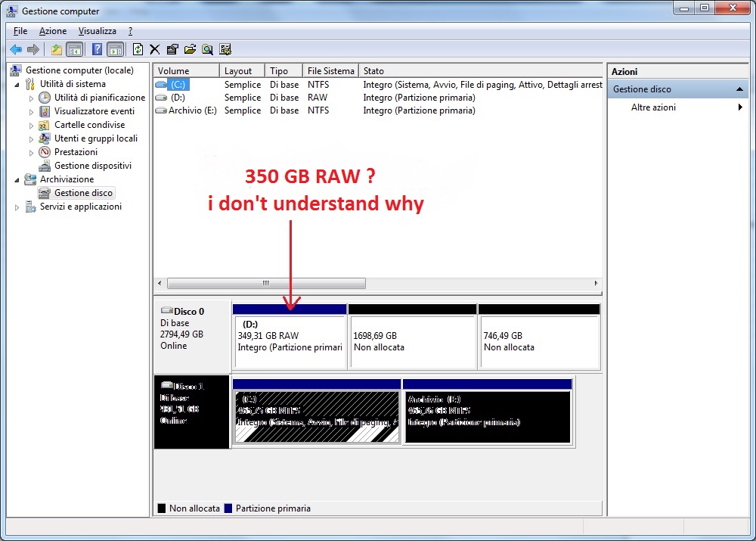Open the blue Help question mark icon
Image resolution: width=756 pixels, height=541 pixels.
coord(97,49)
